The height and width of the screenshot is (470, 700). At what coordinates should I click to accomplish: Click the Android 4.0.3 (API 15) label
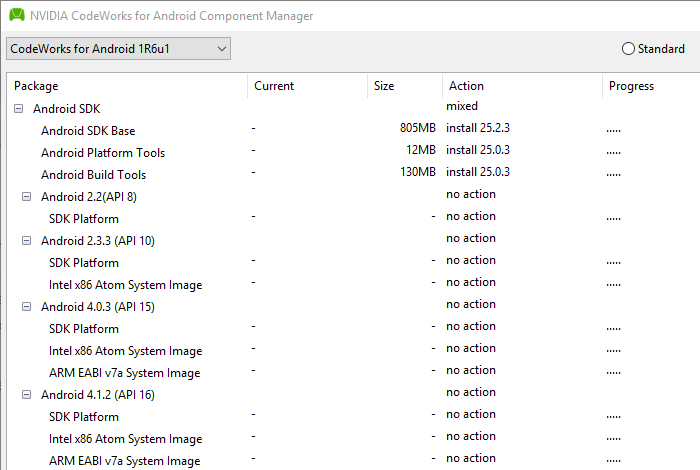click(98, 307)
